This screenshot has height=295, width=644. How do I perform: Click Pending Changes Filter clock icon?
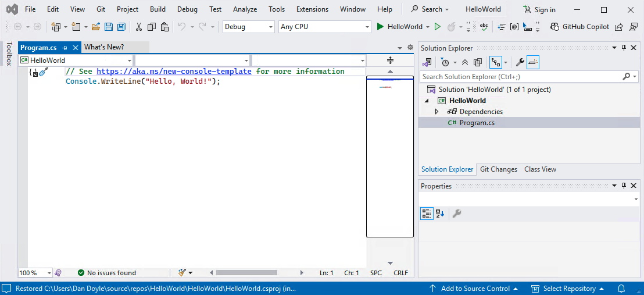point(445,62)
